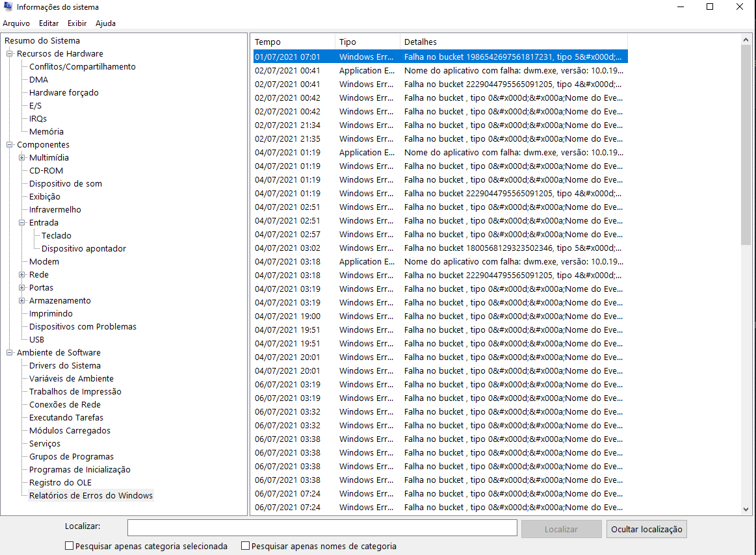
Task: Select the Infravermelho item
Action: [x=55, y=210]
